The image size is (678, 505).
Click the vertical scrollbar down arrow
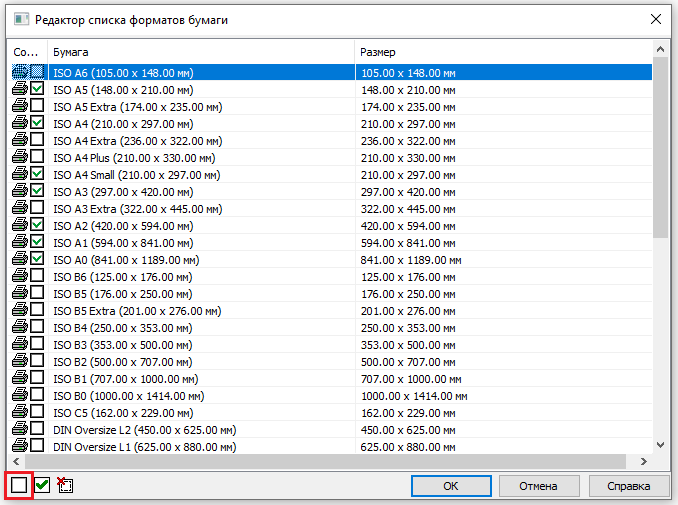[x=660, y=445]
